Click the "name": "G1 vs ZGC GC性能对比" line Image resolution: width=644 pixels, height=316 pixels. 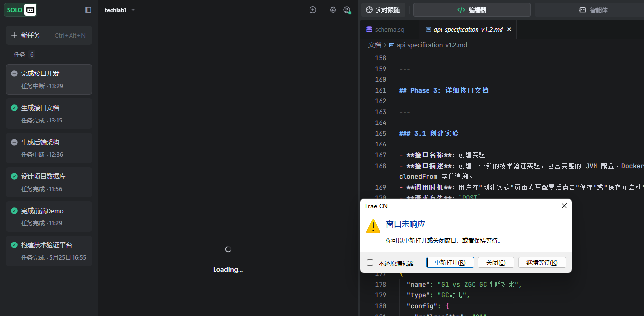[x=464, y=284]
